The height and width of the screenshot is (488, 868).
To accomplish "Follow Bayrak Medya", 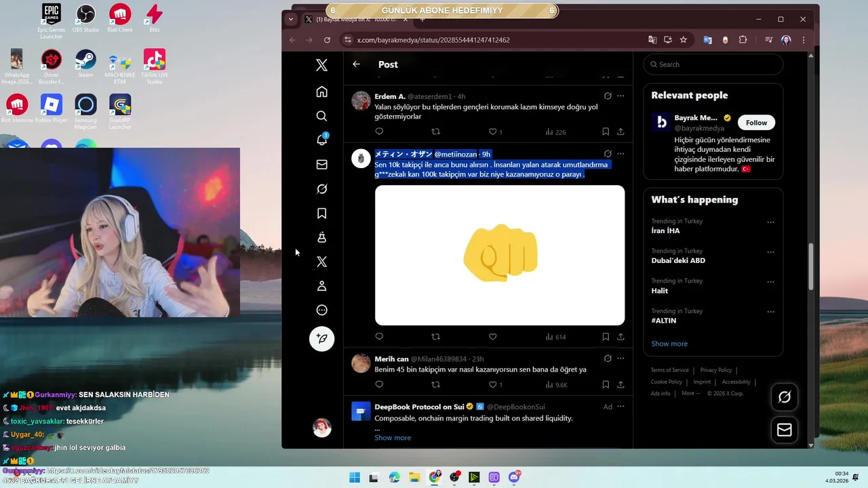I will [756, 123].
